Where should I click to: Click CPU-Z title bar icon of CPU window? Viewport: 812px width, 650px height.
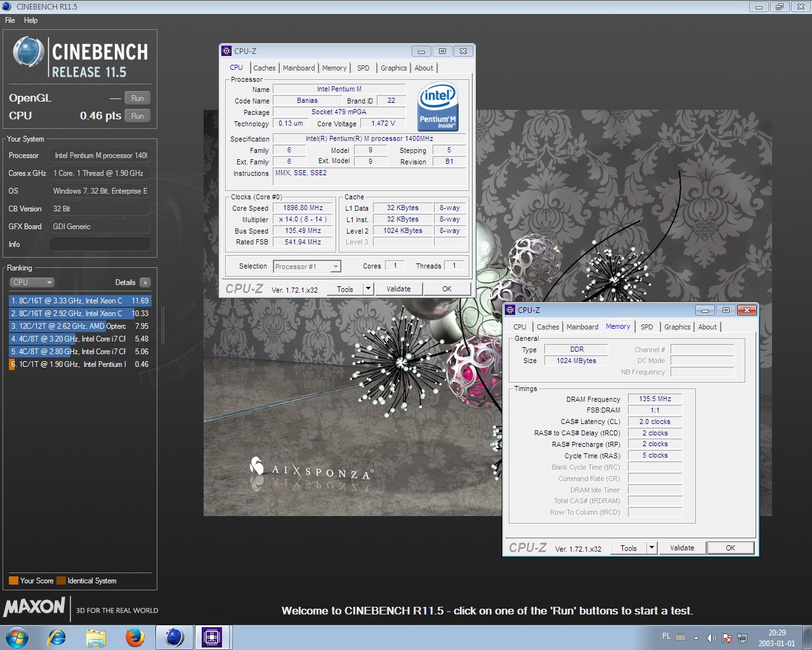click(226, 51)
